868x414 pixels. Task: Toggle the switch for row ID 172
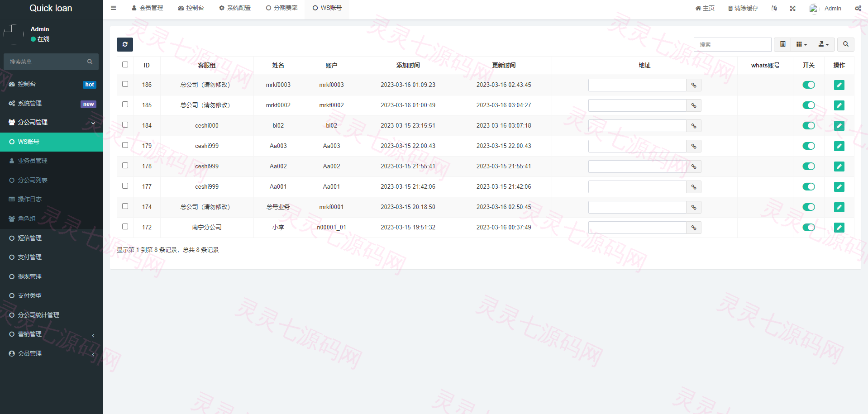tap(809, 228)
